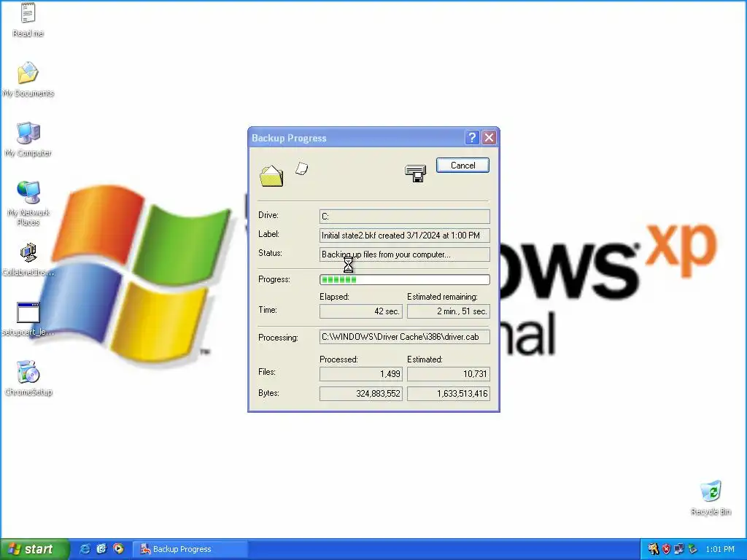
Task: Click the Label field with Initial state2.bkf
Action: (404, 236)
